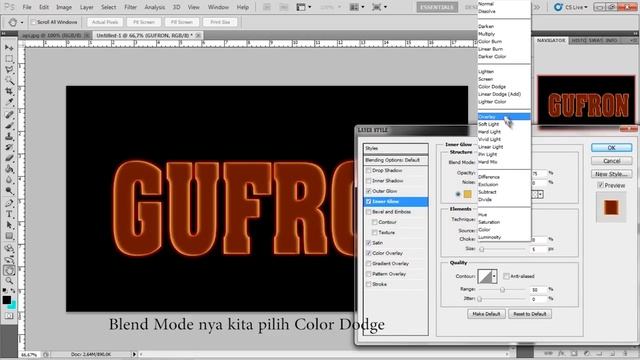Click Cancel in Layer Style dialog
Image resolution: width=640 pixels, height=360 pixels.
point(611,161)
